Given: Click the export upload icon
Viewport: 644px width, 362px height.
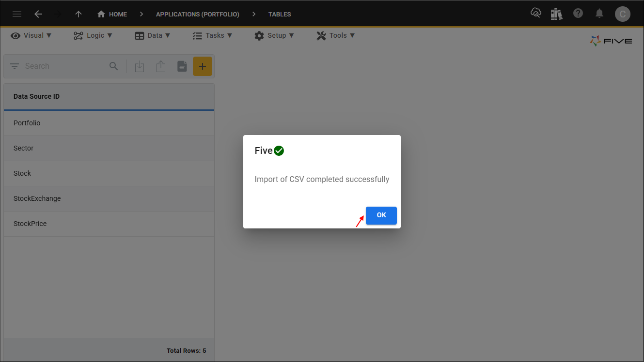Looking at the screenshot, I should coord(161,66).
